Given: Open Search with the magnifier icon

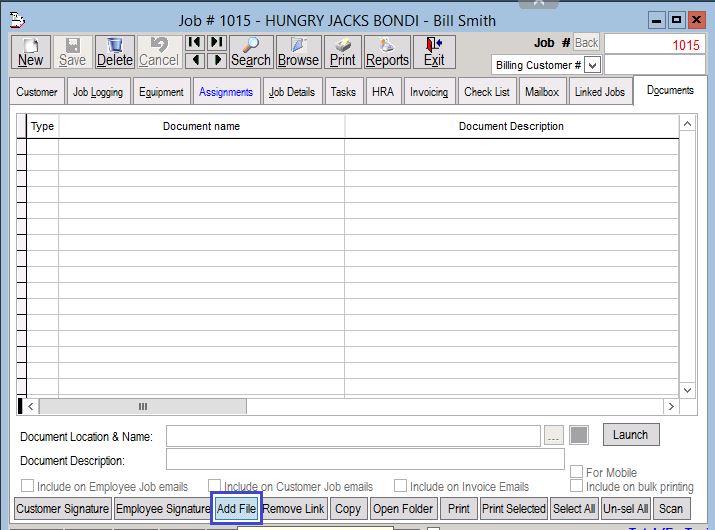Looking at the screenshot, I should click(x=251, y=52).
